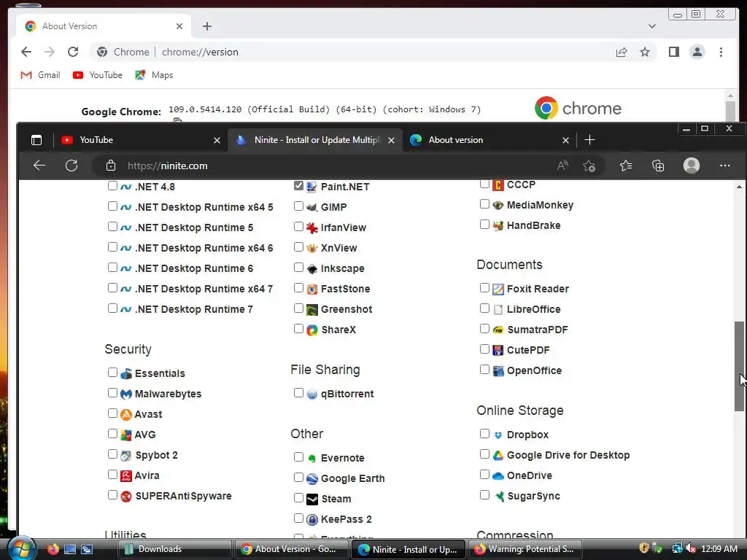Open Edge profile avatar

692,166
